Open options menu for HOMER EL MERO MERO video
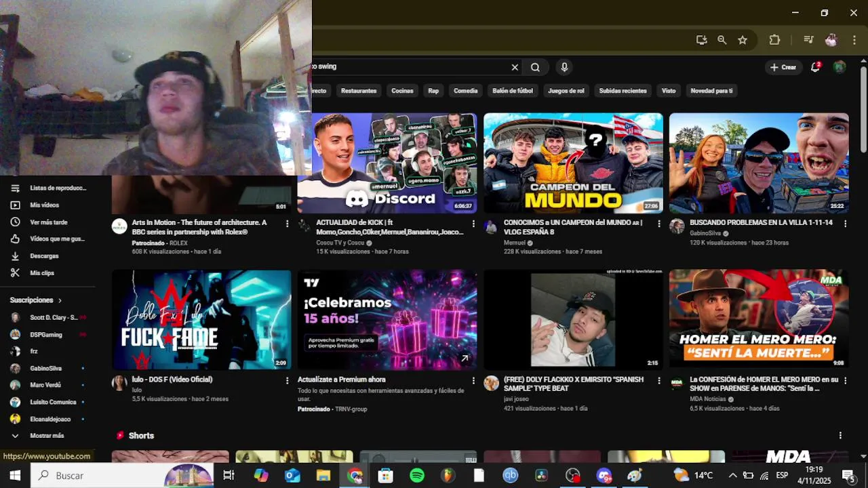 click(x=845, y=380)
